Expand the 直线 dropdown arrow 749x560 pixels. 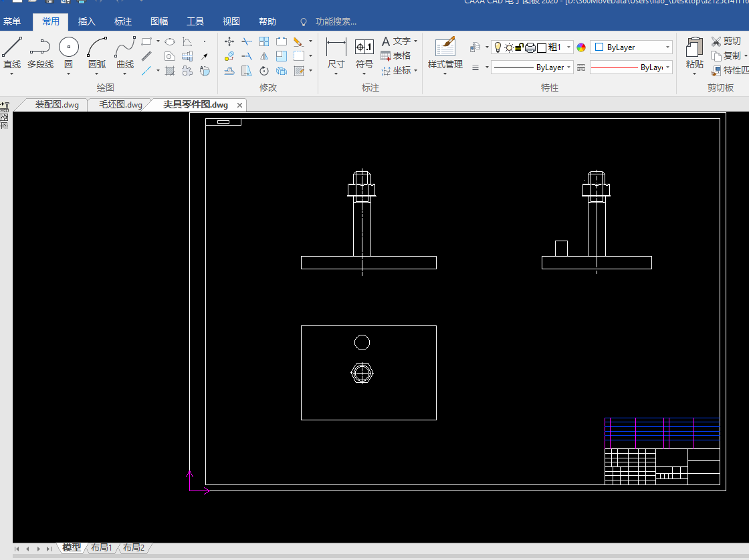coord(12,74)
